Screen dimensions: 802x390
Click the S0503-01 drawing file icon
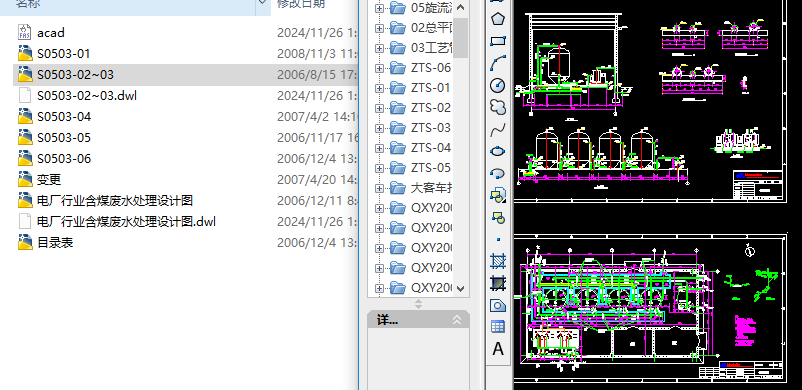point(26,53)
